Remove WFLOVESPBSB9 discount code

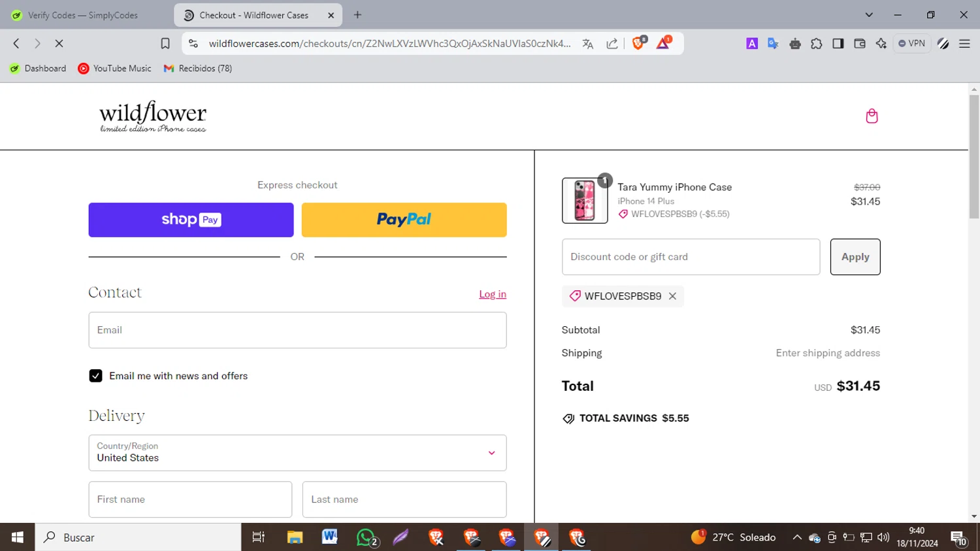pyautogui.click(x=672, y=296)
